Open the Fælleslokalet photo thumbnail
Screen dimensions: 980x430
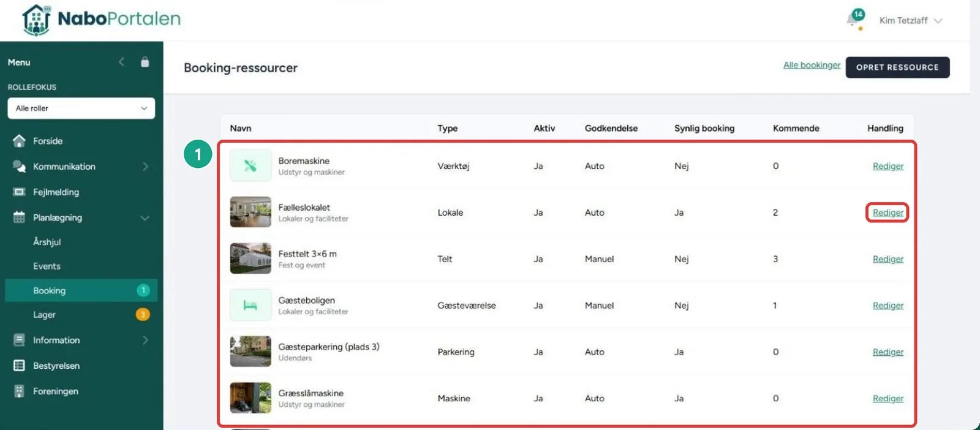coord(251,212)
